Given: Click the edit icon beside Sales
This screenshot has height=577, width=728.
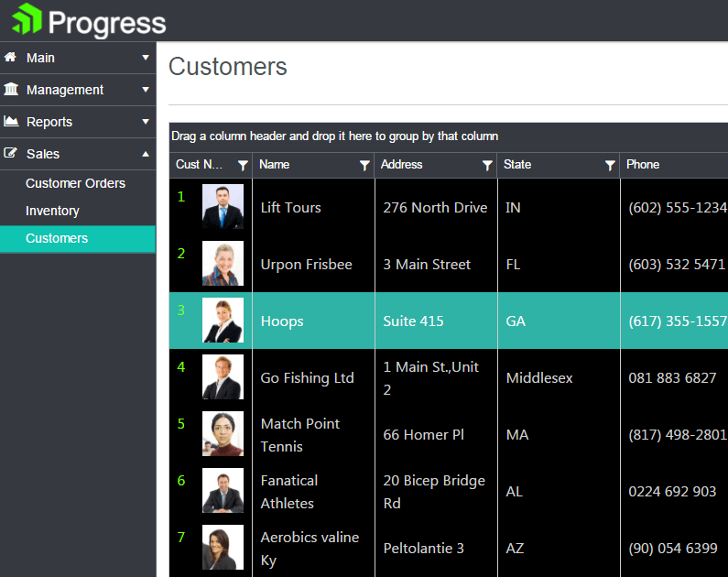Looking at the screenshot, I should tap(11, 154).
